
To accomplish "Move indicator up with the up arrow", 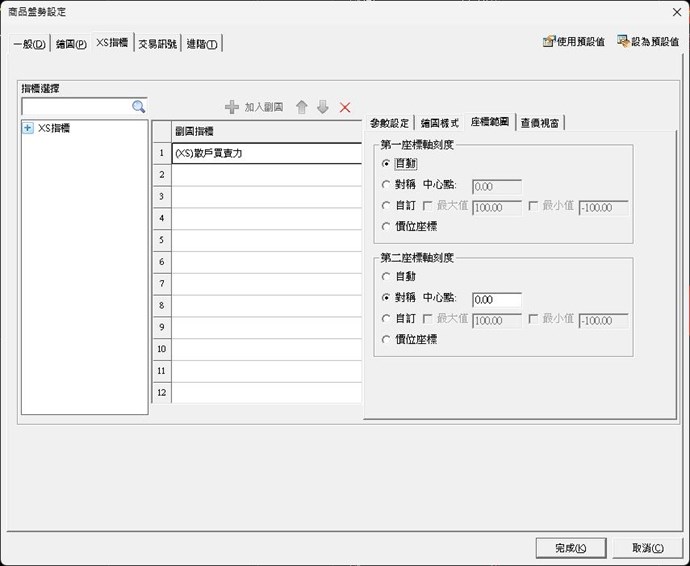I will pos(301,107).
